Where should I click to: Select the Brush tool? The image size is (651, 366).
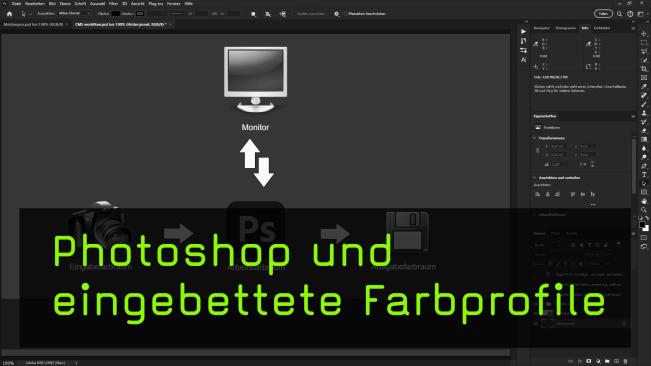coord(644,104)
